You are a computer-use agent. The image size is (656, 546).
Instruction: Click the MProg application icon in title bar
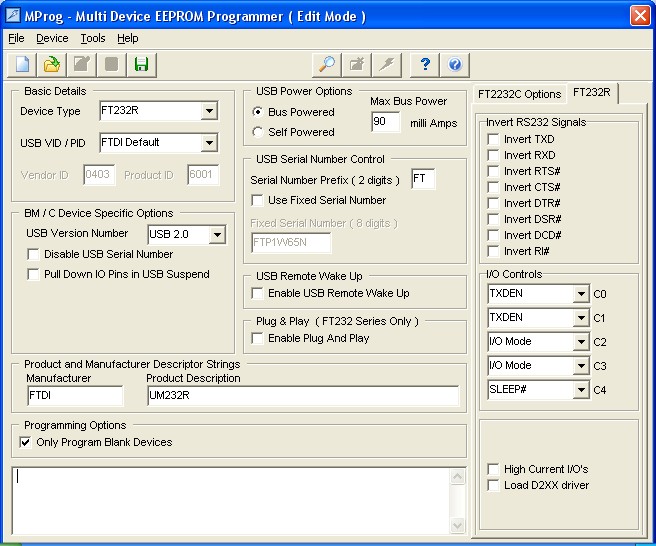click(x=13, y=16)
